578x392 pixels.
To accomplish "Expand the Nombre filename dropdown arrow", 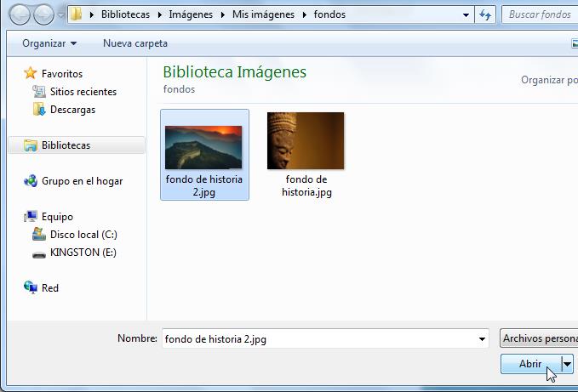I will pyautogui.click(x=483, y=339).
